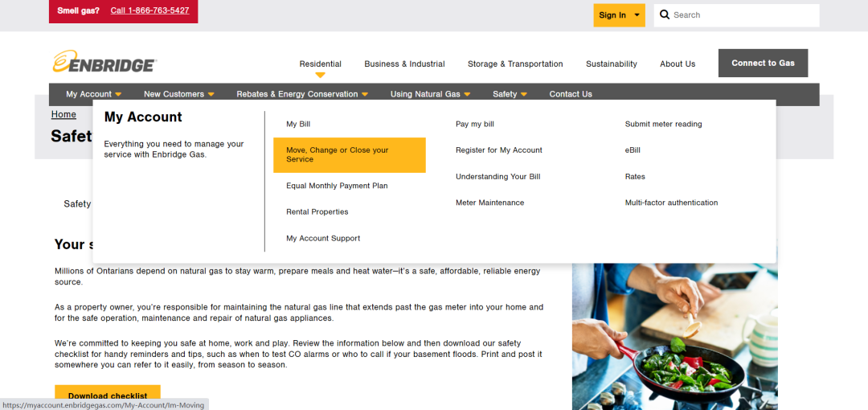868x410 pixels.
Task: Click into the Search field
Action: tap(736, 15)
